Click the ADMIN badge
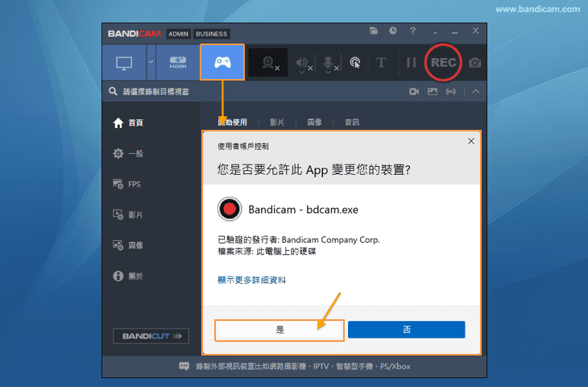Image resolution: width=588 pixels, height=387 pixels. click(178, 34)
